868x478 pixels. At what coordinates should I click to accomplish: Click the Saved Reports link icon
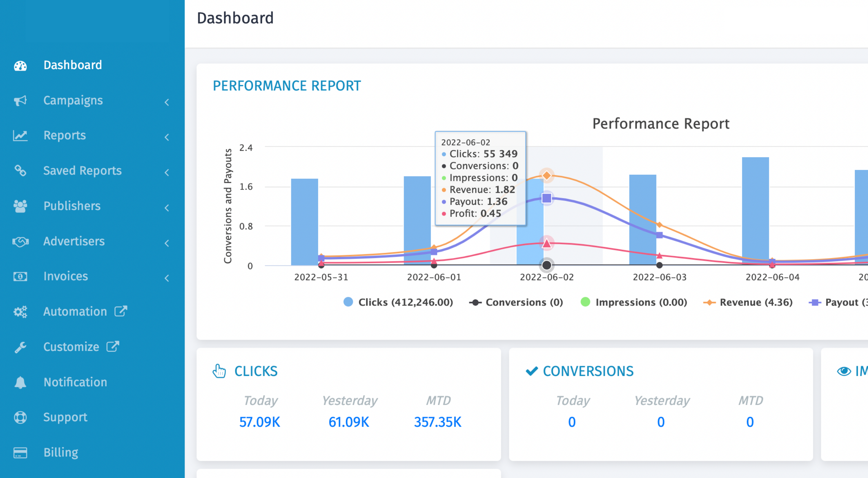[20, 171]
